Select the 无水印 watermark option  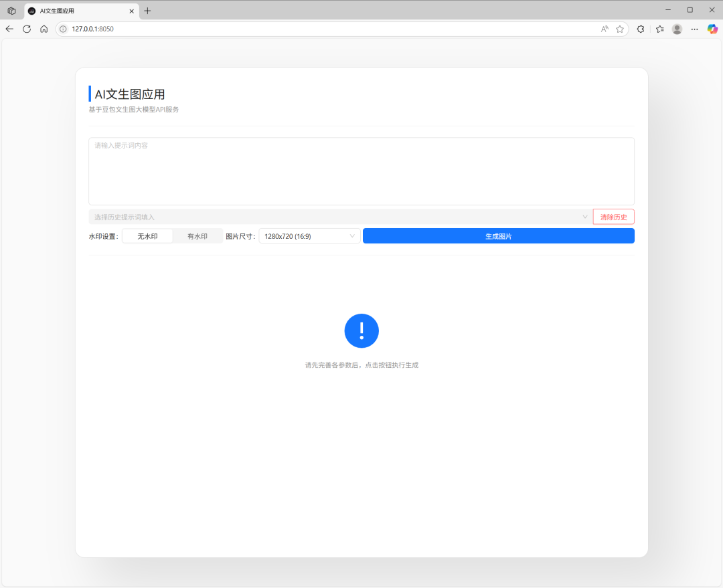[x=147, y=235]
